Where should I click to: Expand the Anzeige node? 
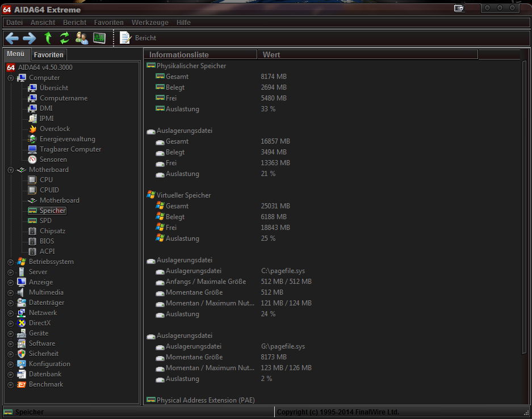(11, 282)
